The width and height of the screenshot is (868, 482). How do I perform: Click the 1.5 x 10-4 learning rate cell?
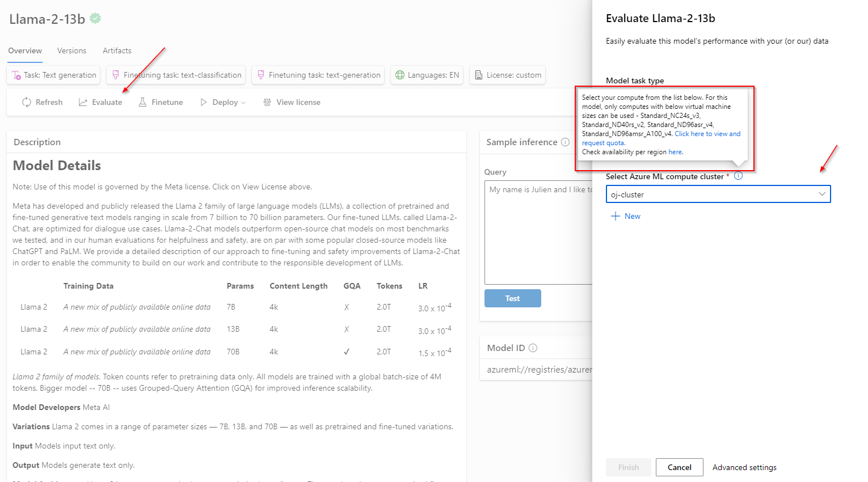pyautogui.click(x=435, y=352)
